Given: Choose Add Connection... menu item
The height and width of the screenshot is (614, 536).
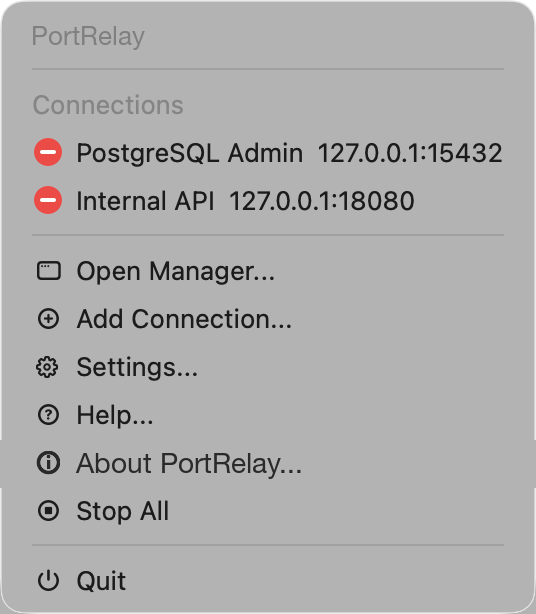Looking at the screenshot, I should [x=268, y=319].
